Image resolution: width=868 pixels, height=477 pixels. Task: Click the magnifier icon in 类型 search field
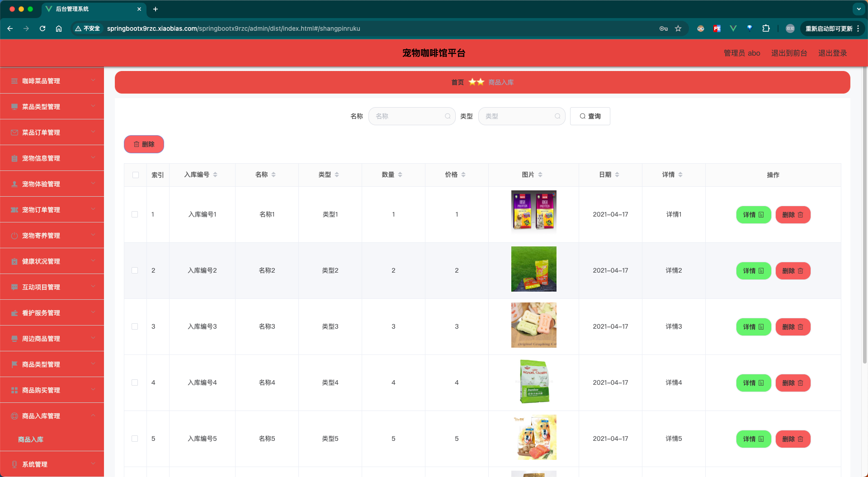[557, 116]
